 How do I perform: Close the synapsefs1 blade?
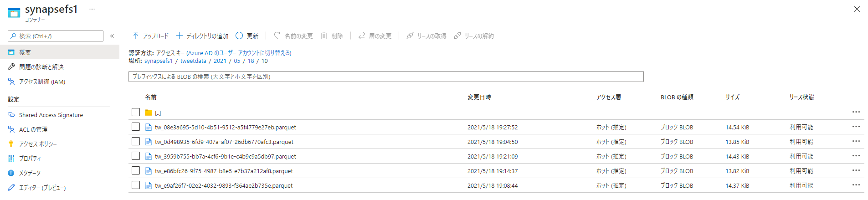(857, 9)
